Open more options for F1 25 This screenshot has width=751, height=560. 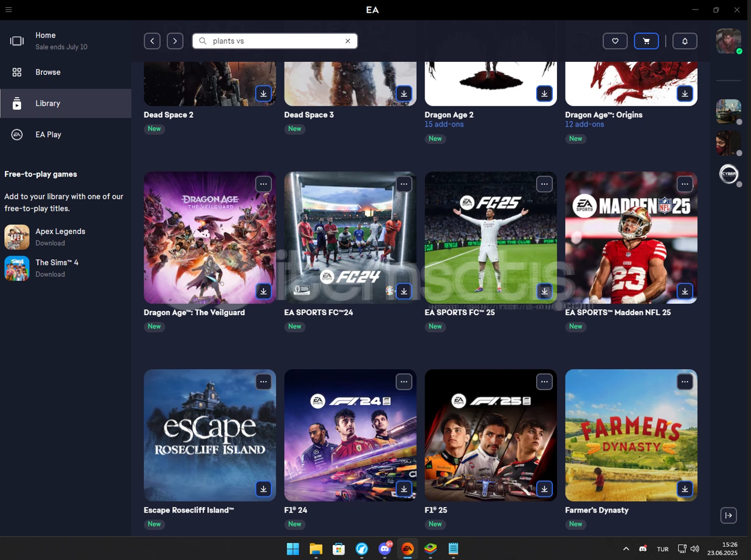pos(544,381)
